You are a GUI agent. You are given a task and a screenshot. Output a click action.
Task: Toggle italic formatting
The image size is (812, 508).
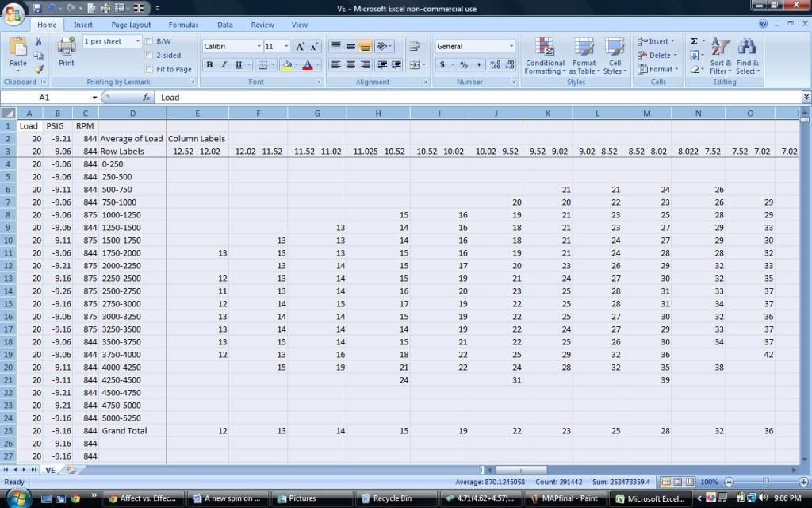click(224, 65)
